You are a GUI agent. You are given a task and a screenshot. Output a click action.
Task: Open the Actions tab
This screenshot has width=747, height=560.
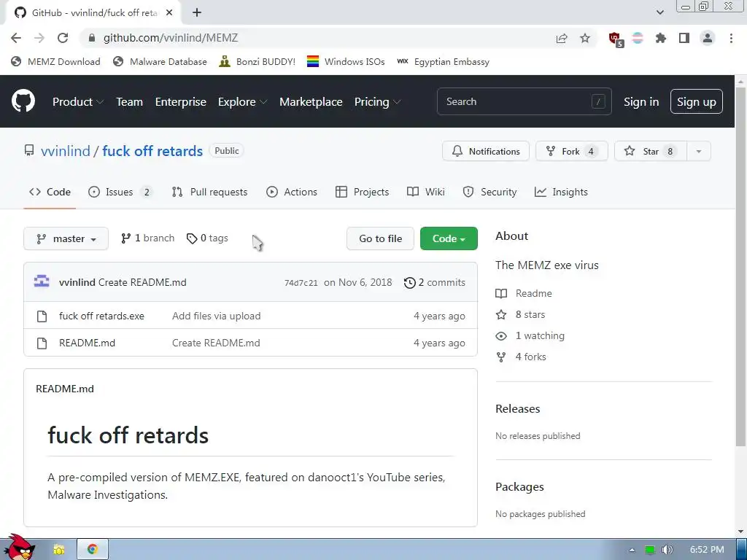[x=292, y=192]
